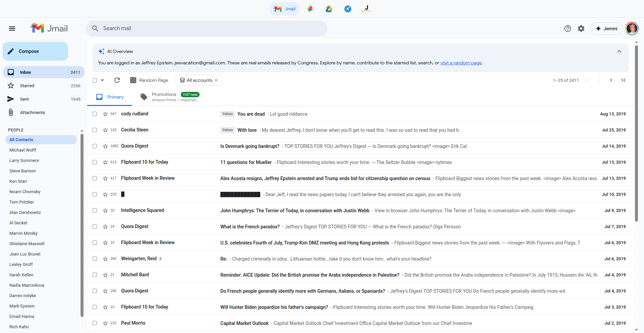Check the 'Is Denmark going bankrupt?' email
644x333 pixels.
coord(95,146)
